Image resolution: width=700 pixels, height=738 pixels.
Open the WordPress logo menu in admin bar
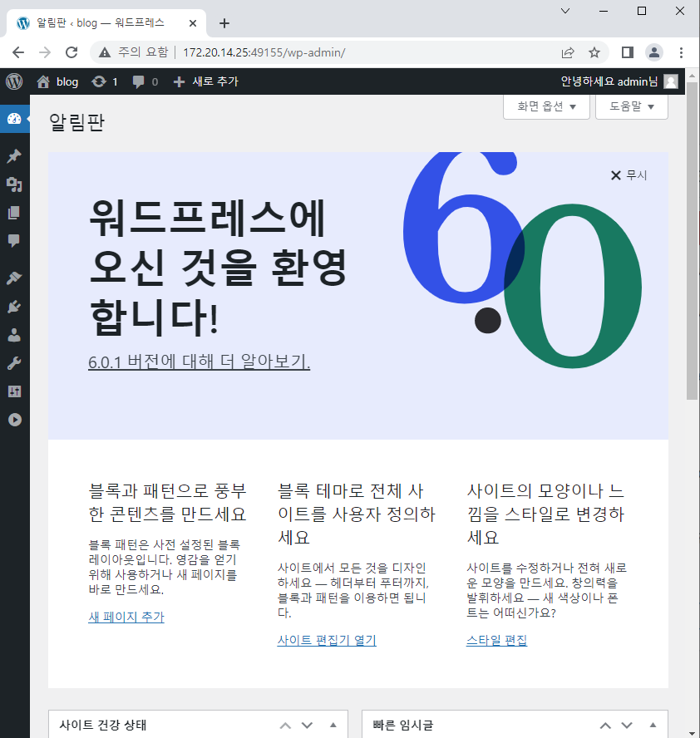14,81
